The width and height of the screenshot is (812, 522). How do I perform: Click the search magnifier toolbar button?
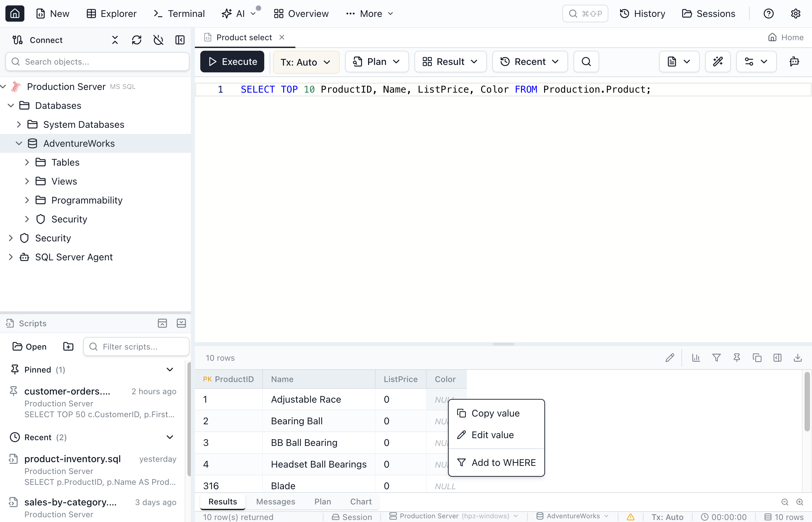click(x=586, y=62)
